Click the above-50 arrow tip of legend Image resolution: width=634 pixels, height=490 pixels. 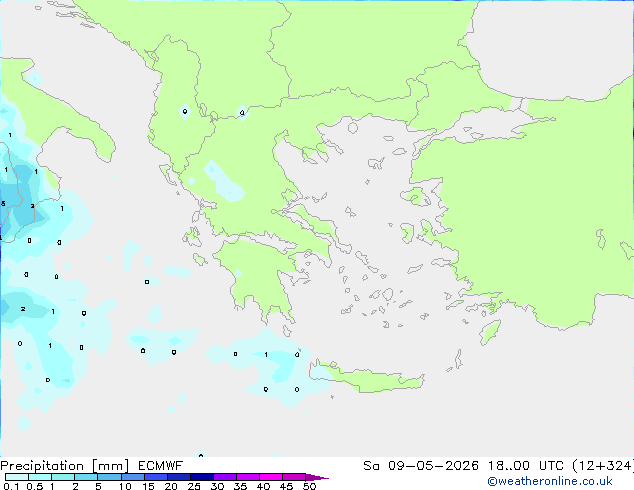[317, 477]
